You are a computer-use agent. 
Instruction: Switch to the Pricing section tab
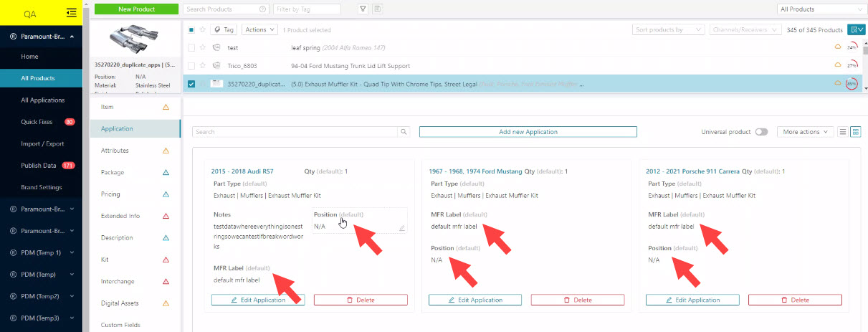click(135, 194)
